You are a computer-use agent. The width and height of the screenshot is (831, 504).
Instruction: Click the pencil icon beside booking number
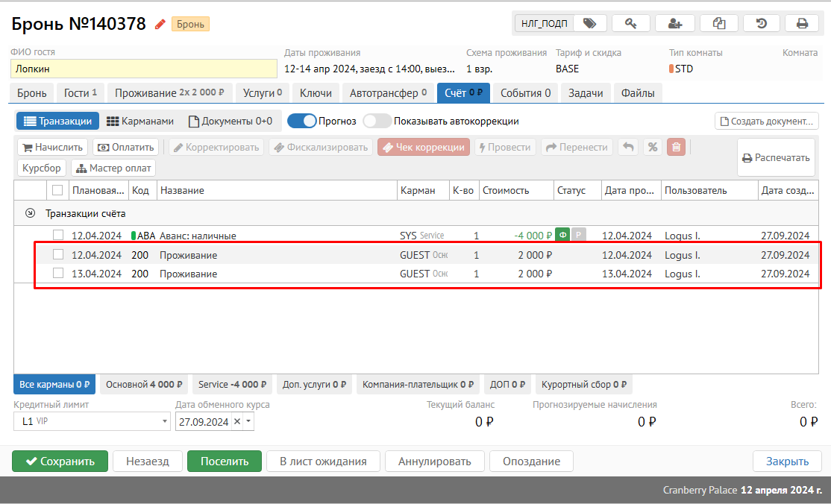pyautogui.click(x=160, y=24)
